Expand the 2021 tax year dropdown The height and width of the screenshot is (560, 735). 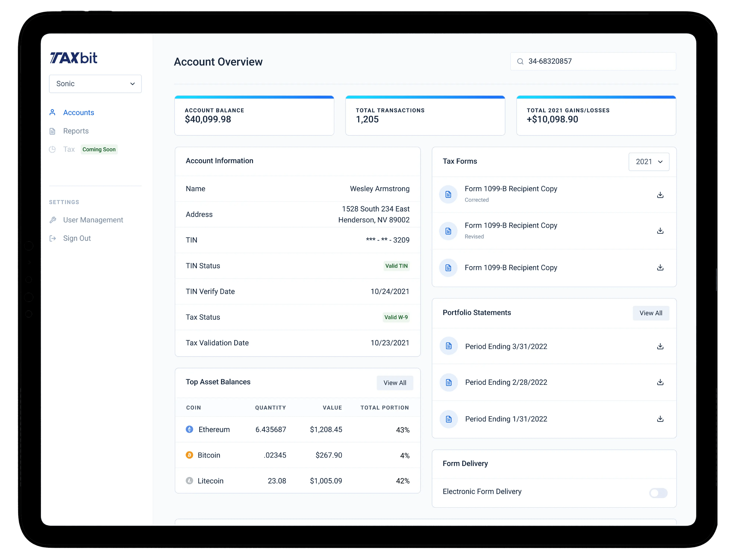click(x=649, y=162)
